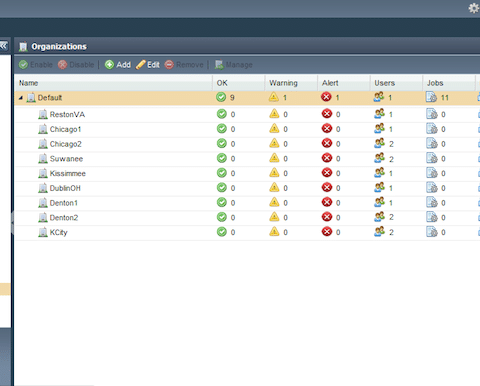The image size is (480, 386).
Task: Click the Edit organization button
Action: pyautogui.click(x=148, y=65)
